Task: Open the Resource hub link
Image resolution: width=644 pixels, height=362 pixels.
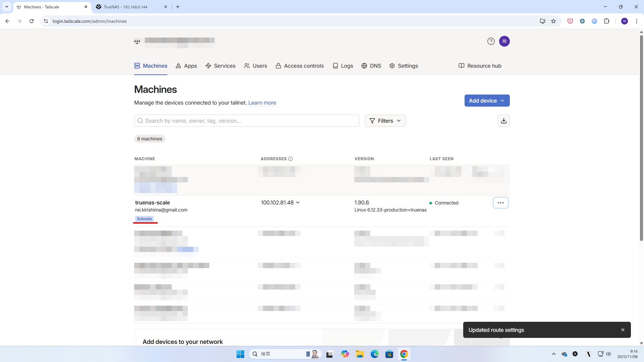Action: point(480,66)
